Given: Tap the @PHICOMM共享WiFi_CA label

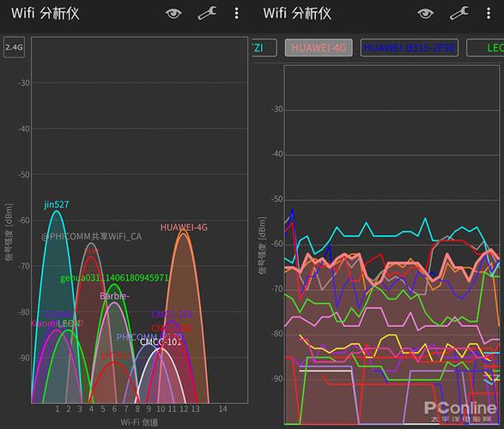Looking at the screenshot, I should tap(92, 237).
